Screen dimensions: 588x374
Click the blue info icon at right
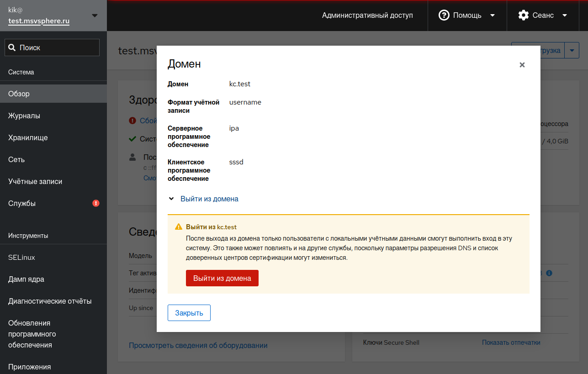pyautogui.click(x=549, y=273)
